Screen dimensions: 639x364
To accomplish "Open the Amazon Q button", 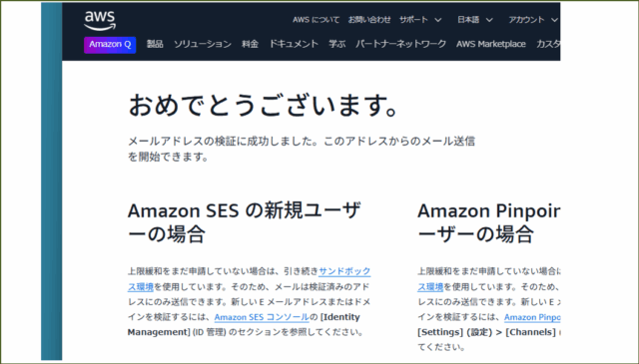I will (110, 45).
